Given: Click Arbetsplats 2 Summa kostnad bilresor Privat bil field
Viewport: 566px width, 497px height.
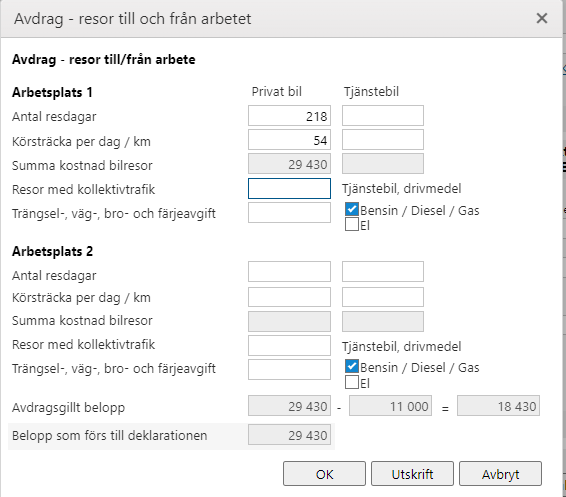Looking at the screenshot, I should pos(289,322).
